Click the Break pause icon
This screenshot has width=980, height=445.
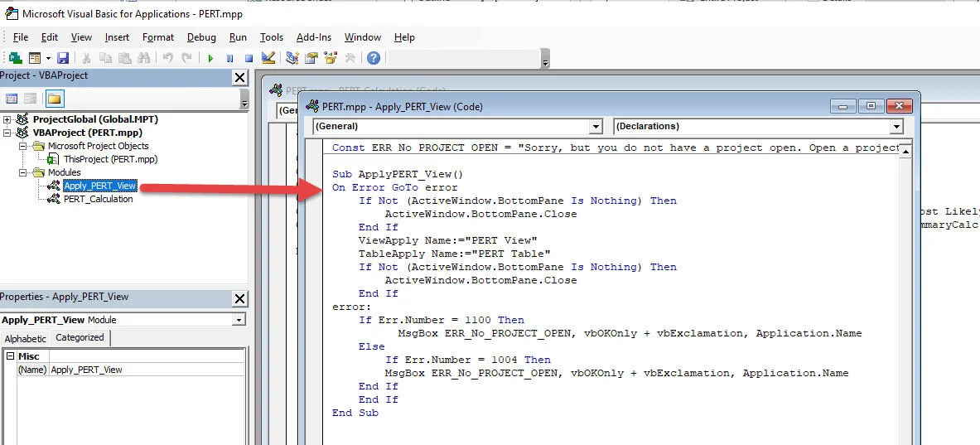(x=230, y=58)
